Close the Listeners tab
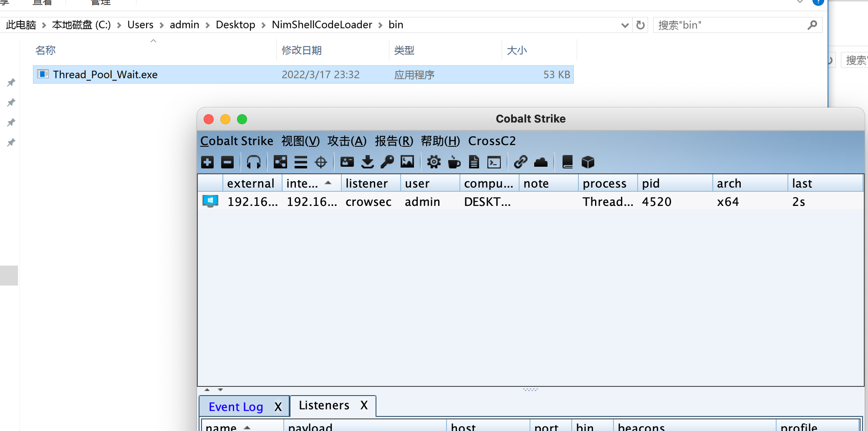Image resolution: width=868 pixels, height=431 pixels. tap(364, 405)
